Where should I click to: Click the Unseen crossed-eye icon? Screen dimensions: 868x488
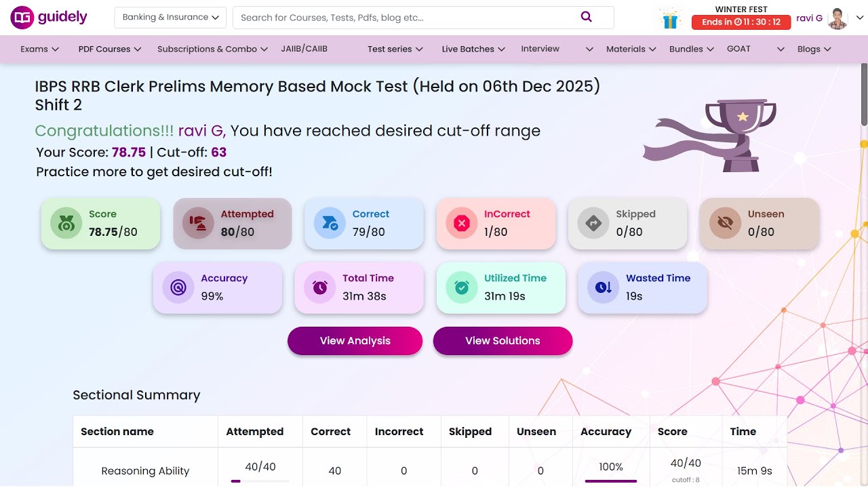pyautogui.click(x=725, y=223)
